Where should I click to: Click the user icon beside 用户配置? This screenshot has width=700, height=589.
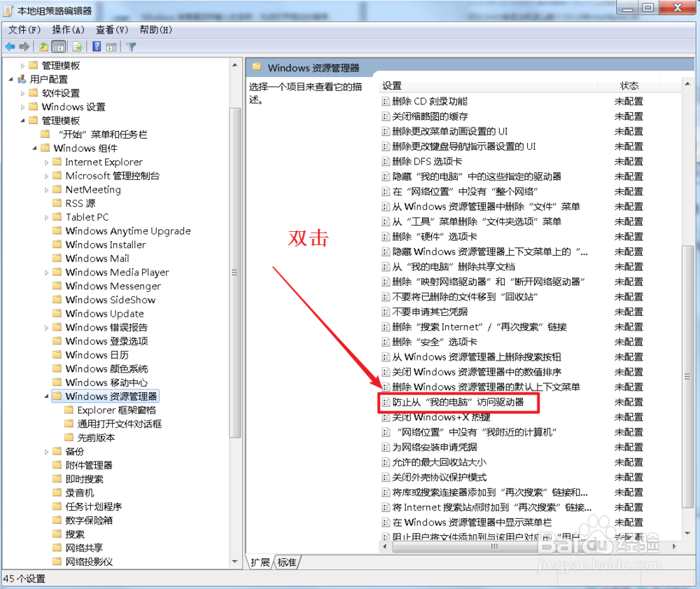(x=22, y=79)
